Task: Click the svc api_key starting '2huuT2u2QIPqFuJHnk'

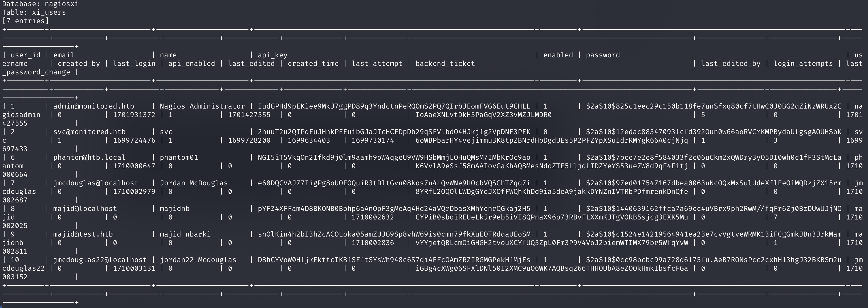Action: coord(394,132)
